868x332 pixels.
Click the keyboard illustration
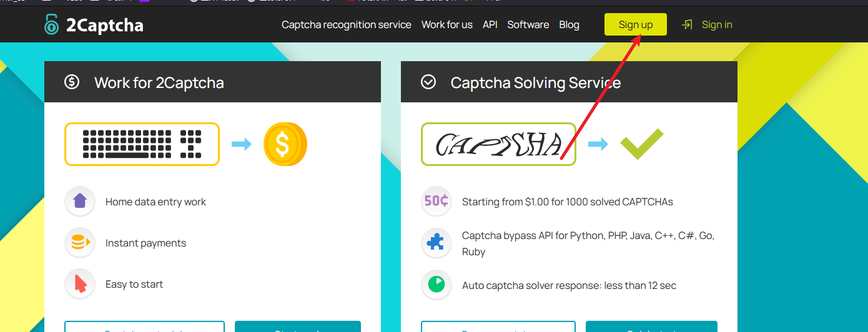click(x=142, y=144)
